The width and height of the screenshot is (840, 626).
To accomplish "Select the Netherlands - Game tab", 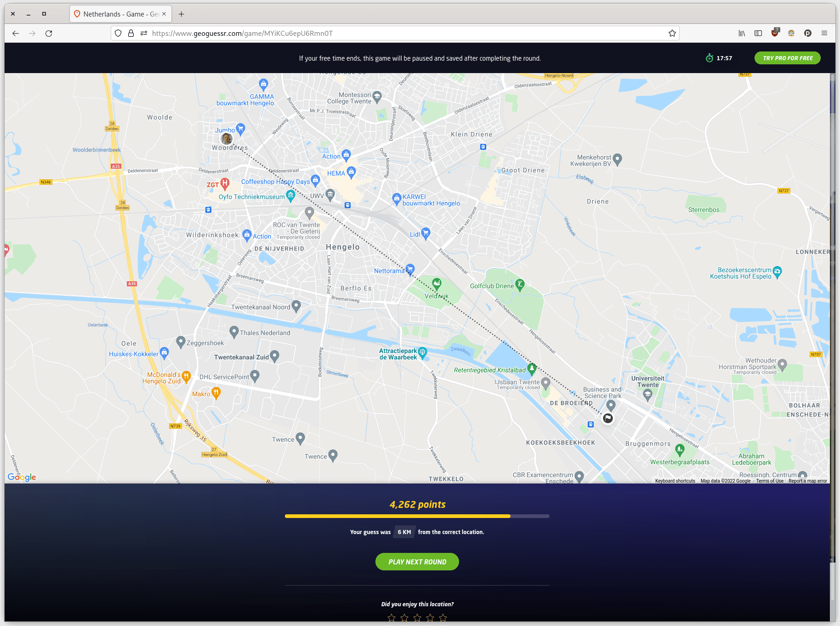I will [121, 14].
